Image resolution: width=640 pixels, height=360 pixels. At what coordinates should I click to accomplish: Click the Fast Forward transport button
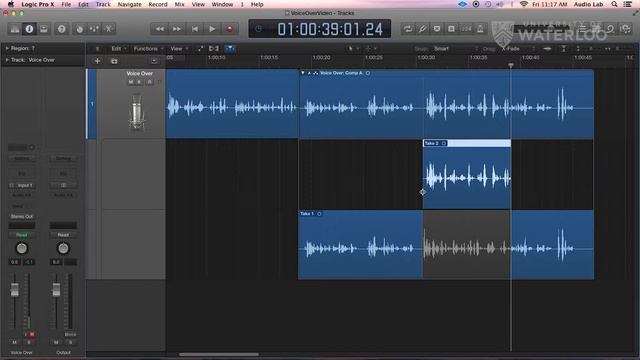tap(177, 29)
